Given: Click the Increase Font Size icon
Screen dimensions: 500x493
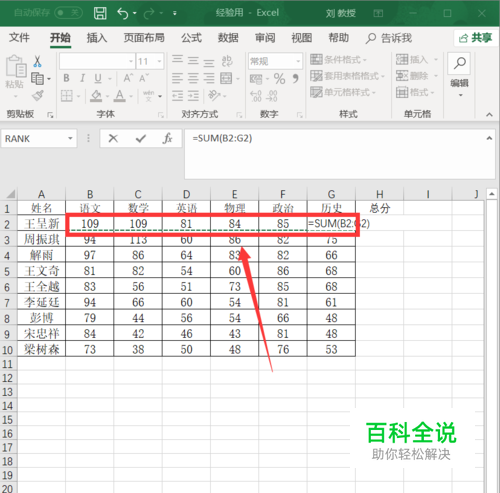Looking at the screenshot, I should 128,78.
